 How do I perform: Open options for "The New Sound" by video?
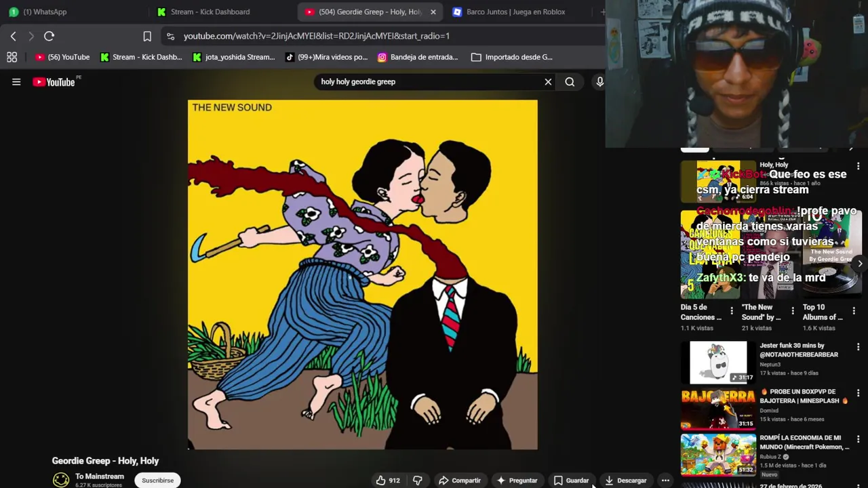click(x=791, y=312)
